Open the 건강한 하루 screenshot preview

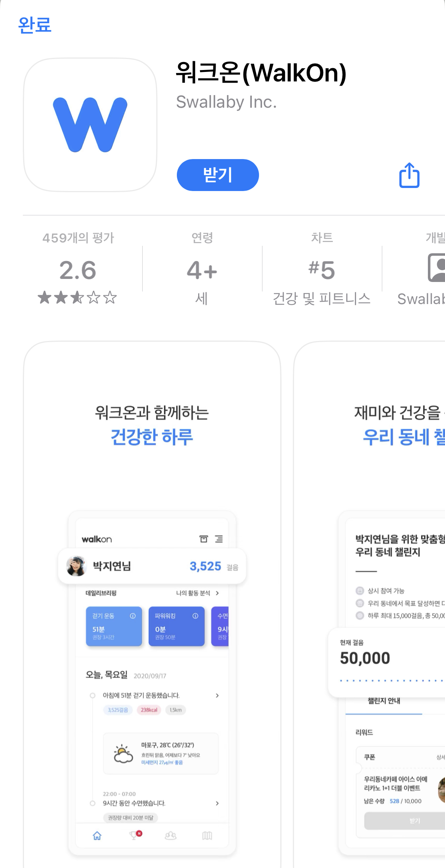tap(152, 604)
